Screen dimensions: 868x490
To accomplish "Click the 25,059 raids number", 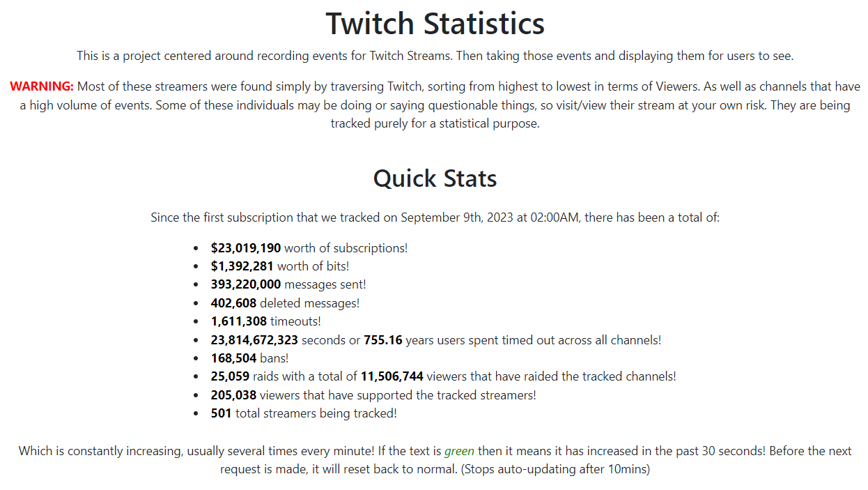I will (x=230, y=376).
